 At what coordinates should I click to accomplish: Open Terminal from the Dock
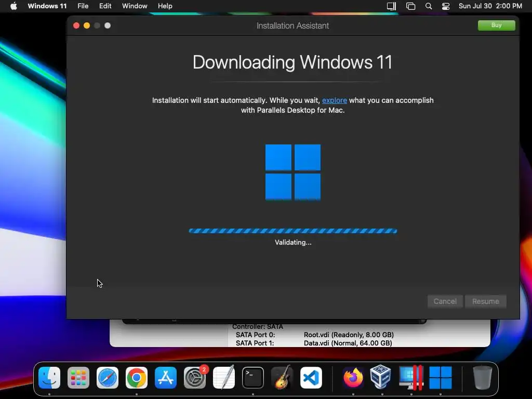(x=253, y=378)
